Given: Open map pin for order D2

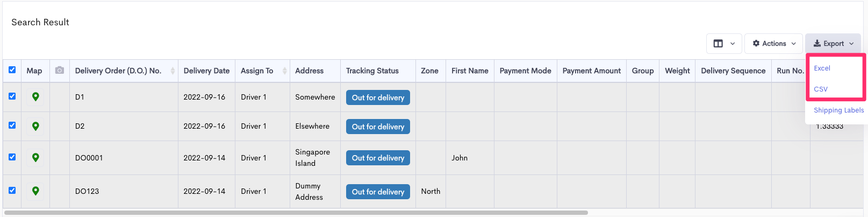Looking at the screenshot, I should (35, 126).
